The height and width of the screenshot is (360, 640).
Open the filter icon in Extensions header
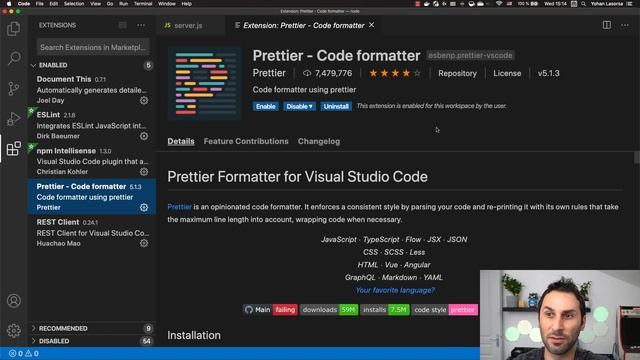(122, 25)
